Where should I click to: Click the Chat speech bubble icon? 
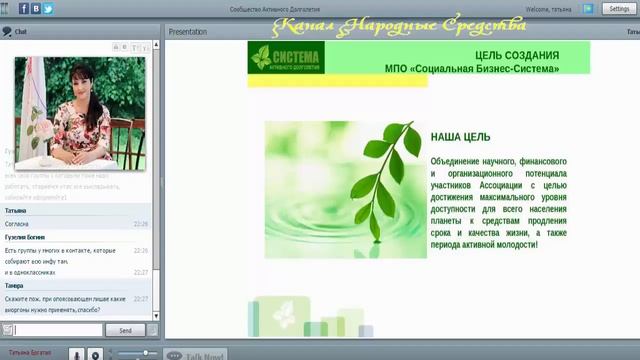pos(7,32)
